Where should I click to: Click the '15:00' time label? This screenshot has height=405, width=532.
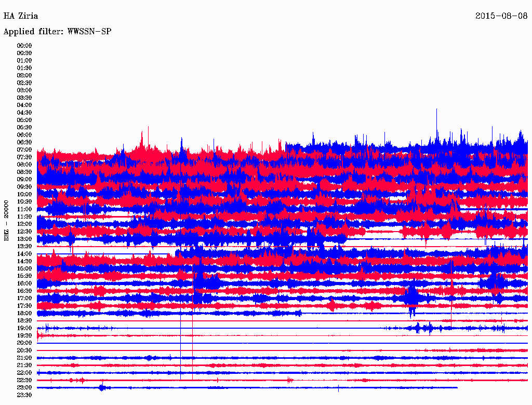coord(24,268)
